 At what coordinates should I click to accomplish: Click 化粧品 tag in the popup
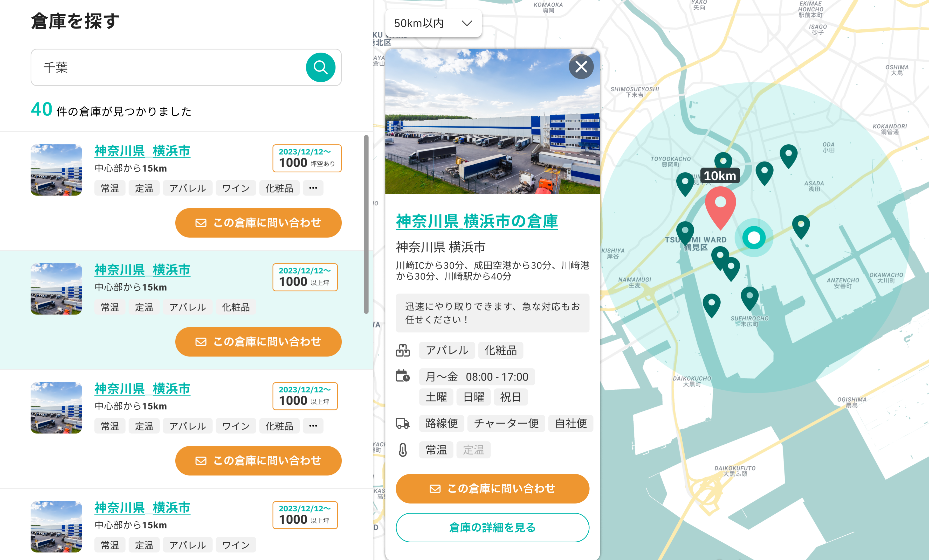pyautogui.click(x=500, y=350)
